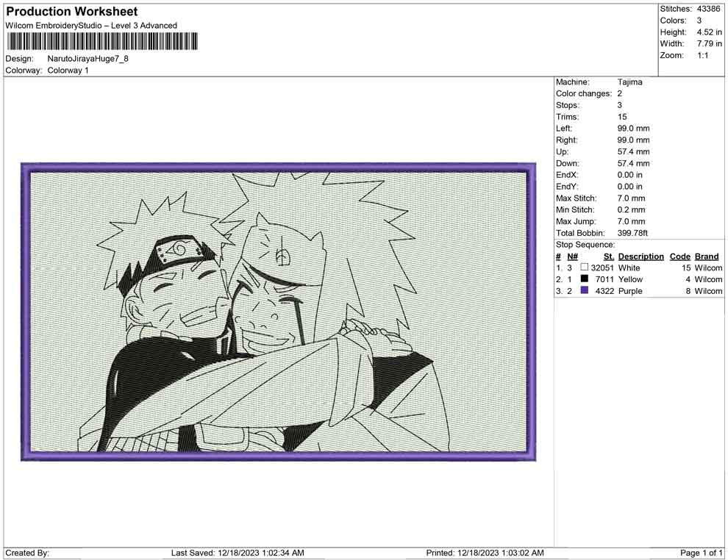Click the barcode under the worksheet title
The width and height of the screenshot is (728, 560).
(102, 41)
